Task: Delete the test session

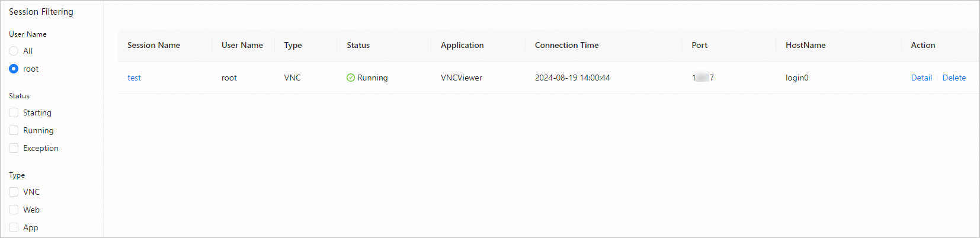Action: (x=954, y=78)
